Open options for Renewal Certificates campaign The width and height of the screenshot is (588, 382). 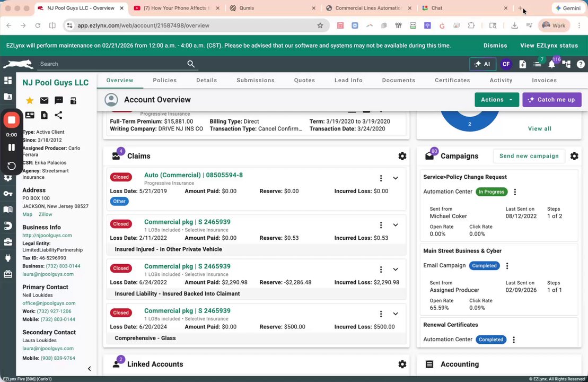(514, 340)
